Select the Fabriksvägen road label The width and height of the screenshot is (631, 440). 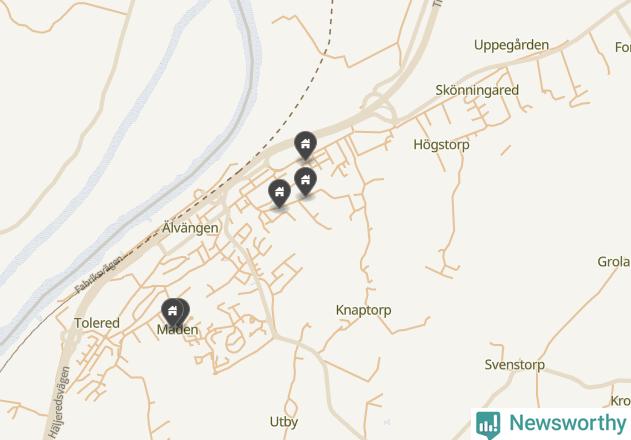tap(98, 274)
